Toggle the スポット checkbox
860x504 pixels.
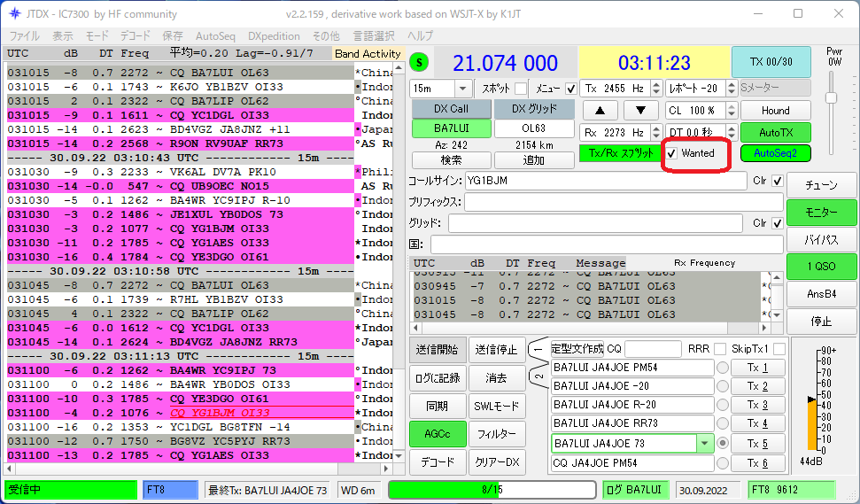point(521,89)
